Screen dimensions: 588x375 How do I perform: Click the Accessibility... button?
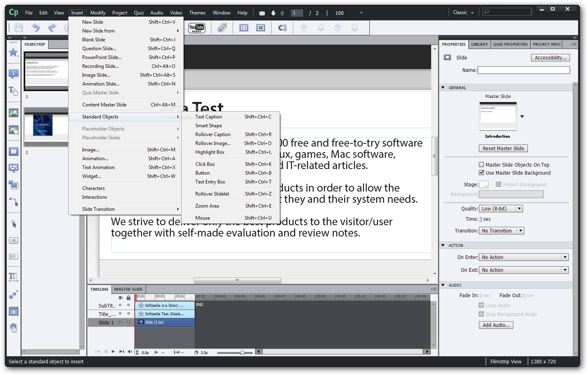(550, 58)
